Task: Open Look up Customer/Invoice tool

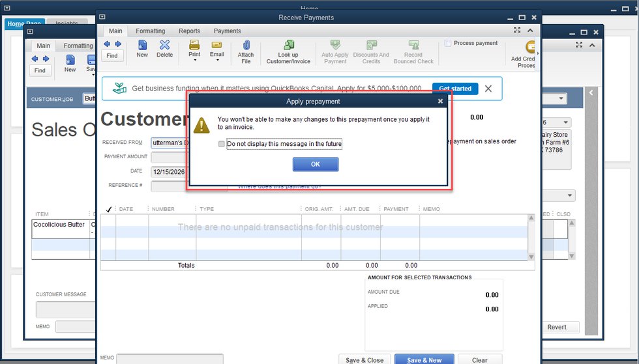Action: (288, 50)
